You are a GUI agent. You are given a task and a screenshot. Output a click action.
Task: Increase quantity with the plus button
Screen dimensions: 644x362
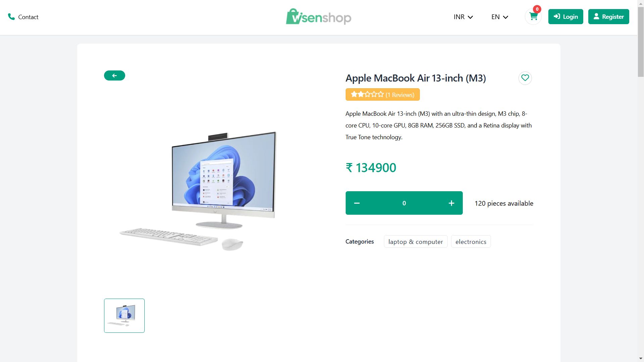click(451, 203)
